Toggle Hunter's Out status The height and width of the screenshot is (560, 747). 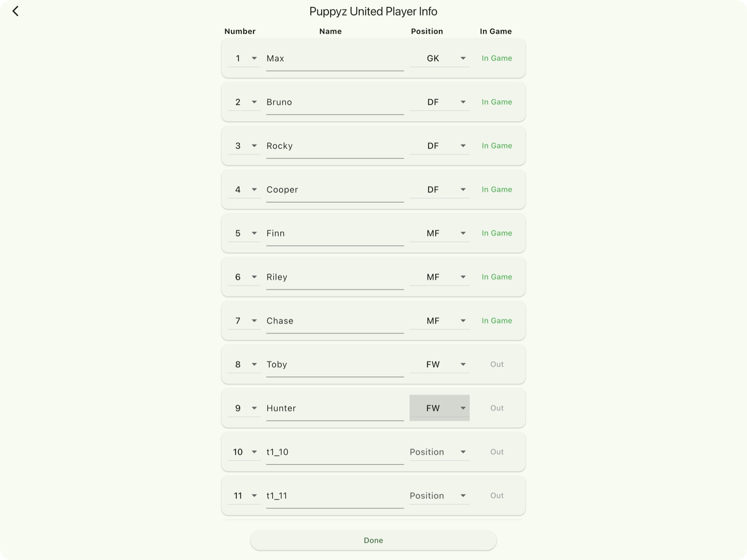(496, 408)
